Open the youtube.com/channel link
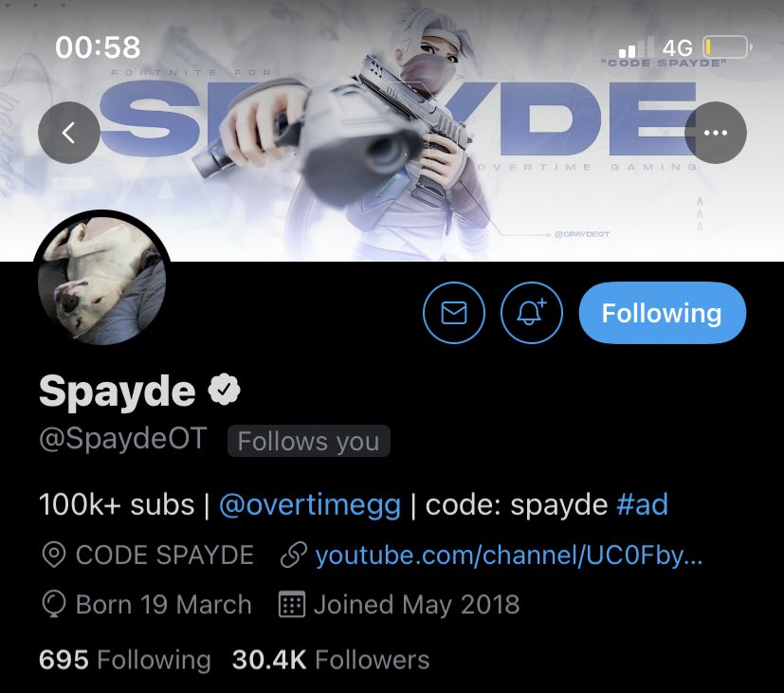Screen dimensions: 784x693 (509, 555)
